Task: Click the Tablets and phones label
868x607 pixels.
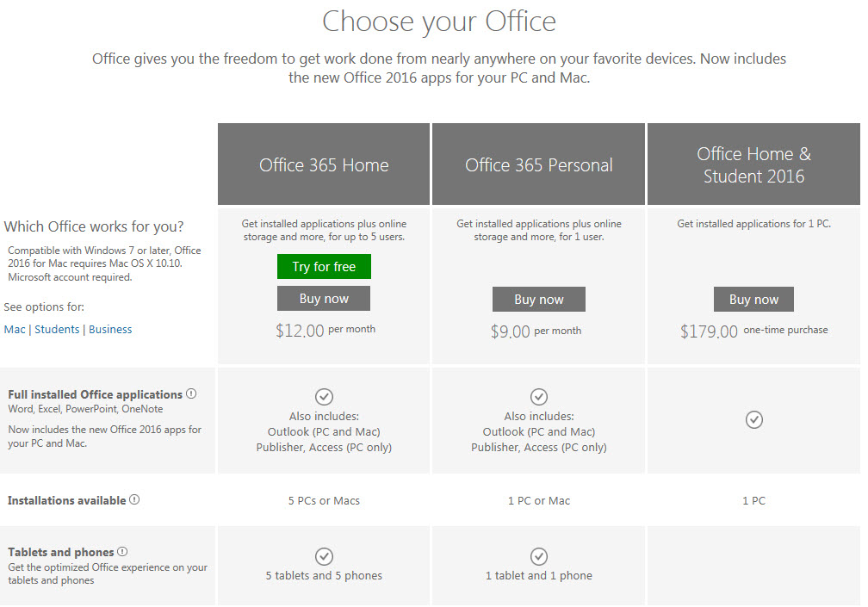Action: pos(61,552)
